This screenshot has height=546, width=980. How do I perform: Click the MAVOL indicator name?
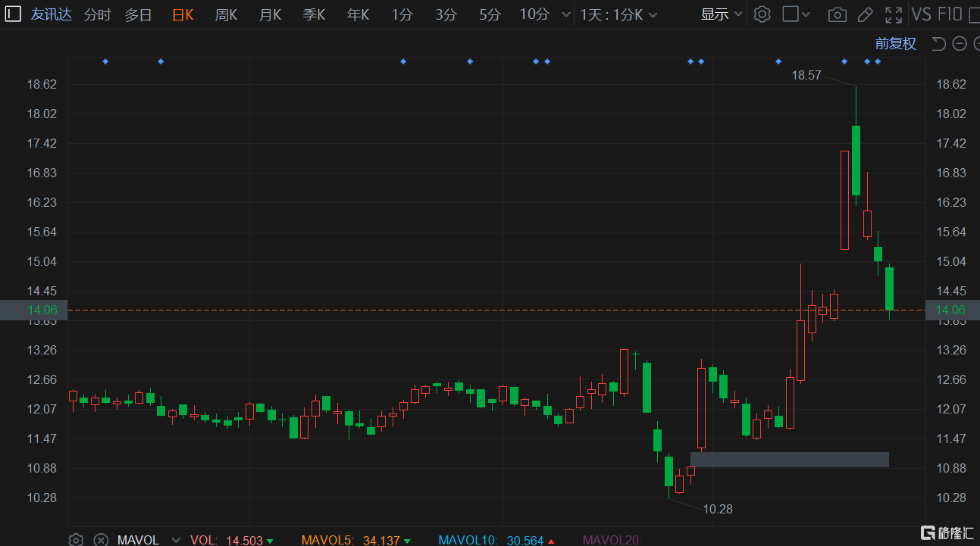(x=138, y=540)
